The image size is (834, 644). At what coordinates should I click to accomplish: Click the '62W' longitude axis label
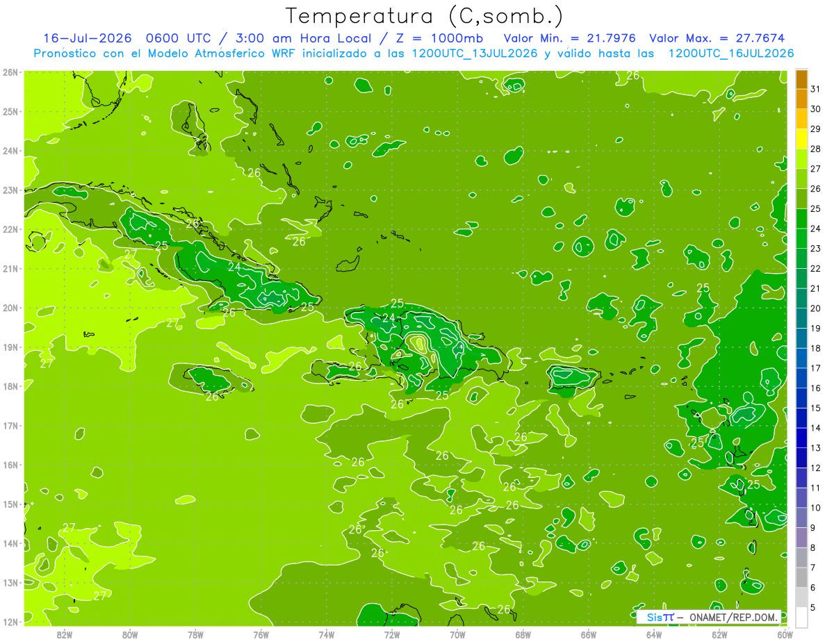719,634
